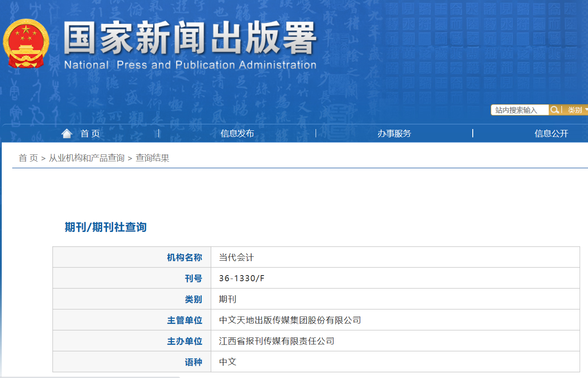
Task: Click the 语种 row label
Action: click(x=193, y=362)
